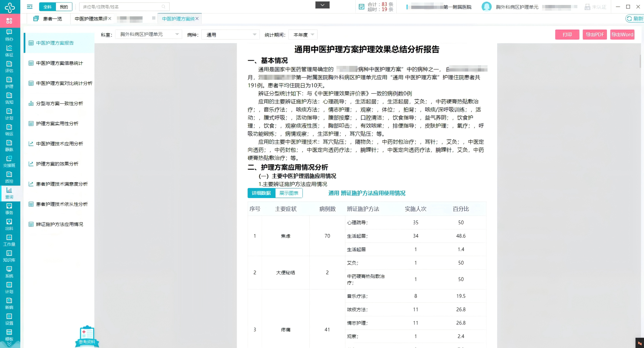Focus the 床位号/住院号/姓名 search field

point(124,7)
